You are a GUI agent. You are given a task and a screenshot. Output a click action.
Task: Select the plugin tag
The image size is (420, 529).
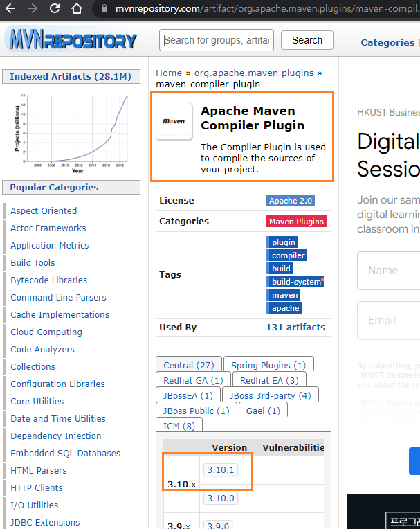click(282, 242)
